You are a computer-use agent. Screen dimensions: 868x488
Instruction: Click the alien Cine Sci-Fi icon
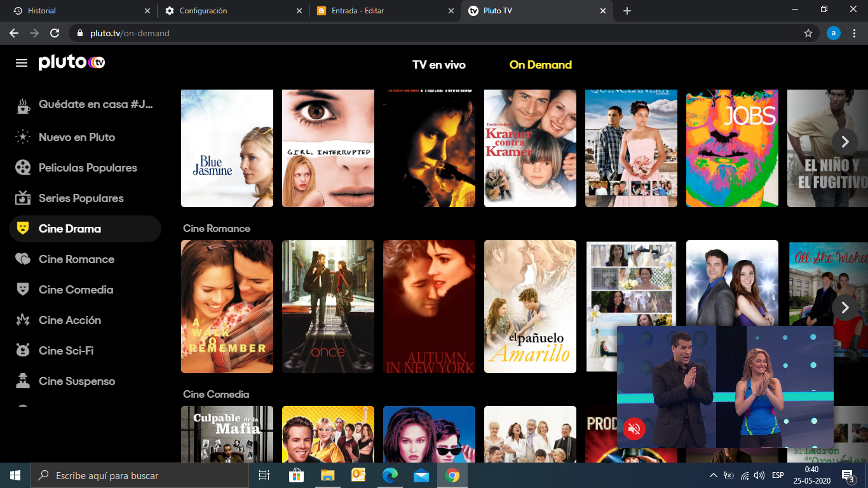coord(23,350)
